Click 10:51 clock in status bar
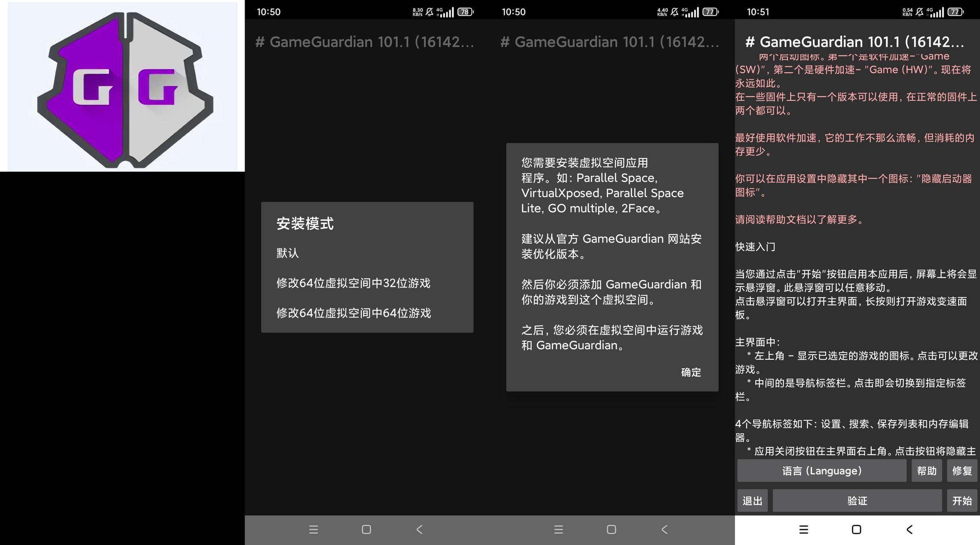Screen dimensions: 980x545 point(758,12)
